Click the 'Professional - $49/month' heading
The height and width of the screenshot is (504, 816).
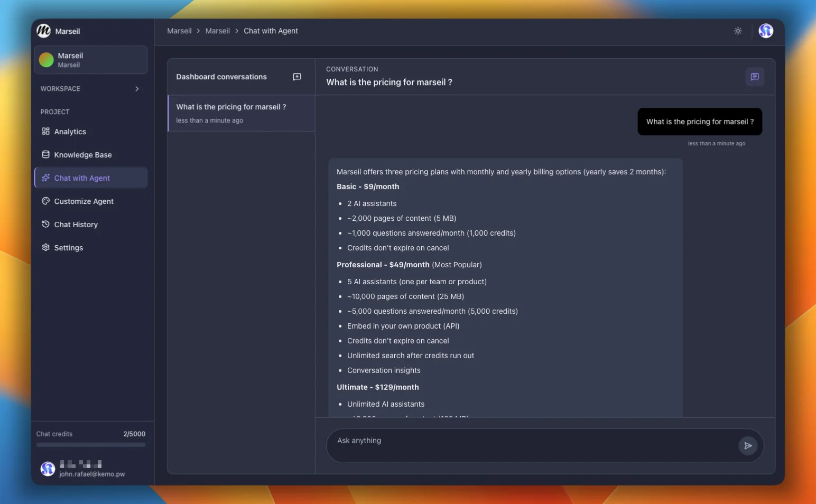point(383,265)
